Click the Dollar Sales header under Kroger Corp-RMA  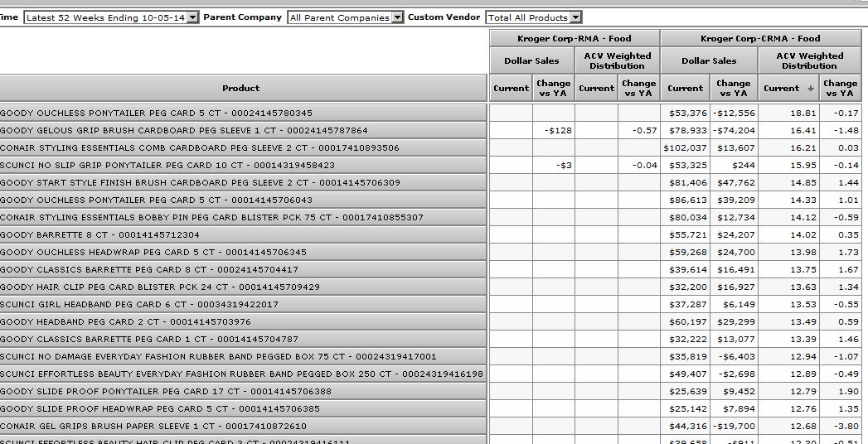(x=531, y=60)
